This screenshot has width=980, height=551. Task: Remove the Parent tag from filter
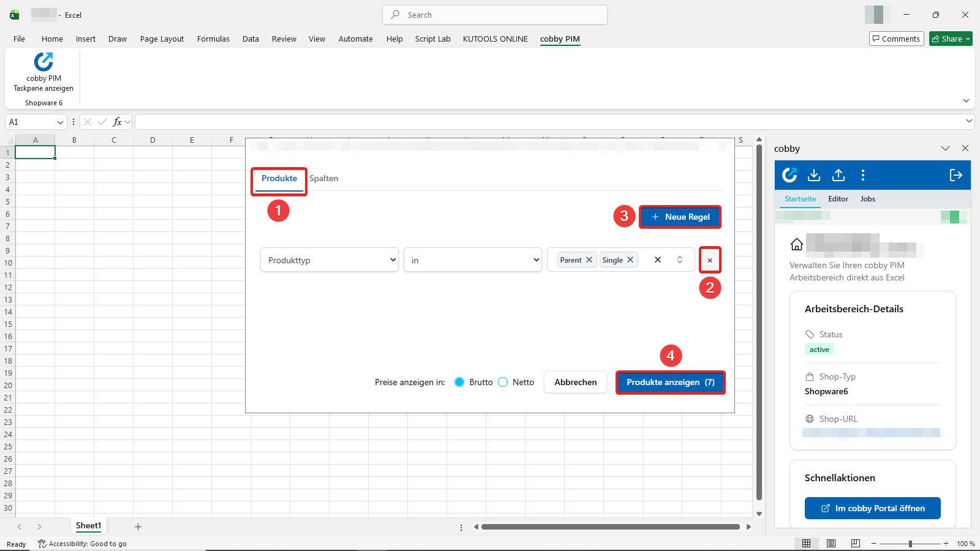589,260
